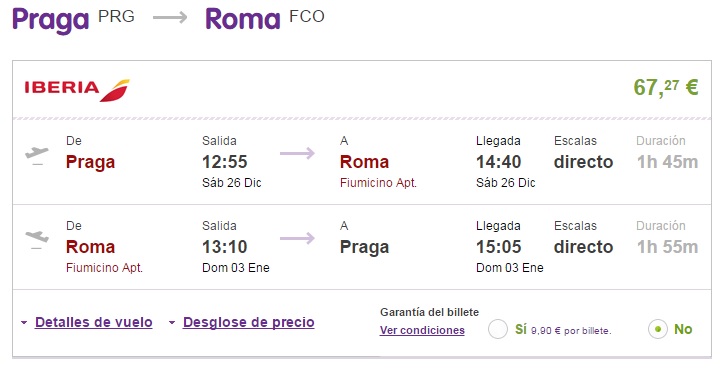This screenshot has height=372, width=724.
Task: Click the Iberia airline logo
Action: (x=77, y=90)
